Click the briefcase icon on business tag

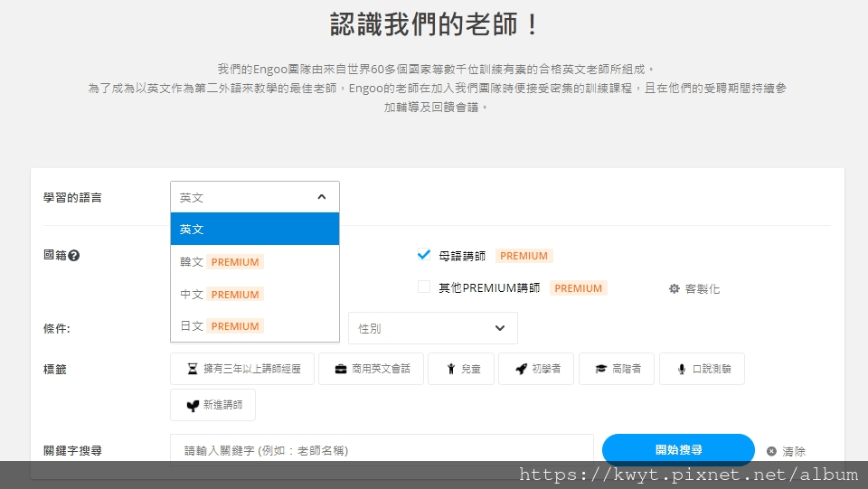(341, 369)
